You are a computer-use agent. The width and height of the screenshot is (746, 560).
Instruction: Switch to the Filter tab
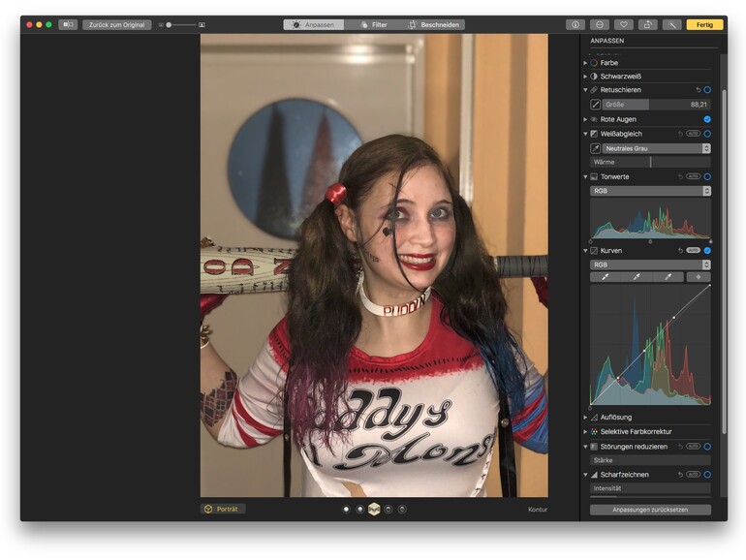372,24
